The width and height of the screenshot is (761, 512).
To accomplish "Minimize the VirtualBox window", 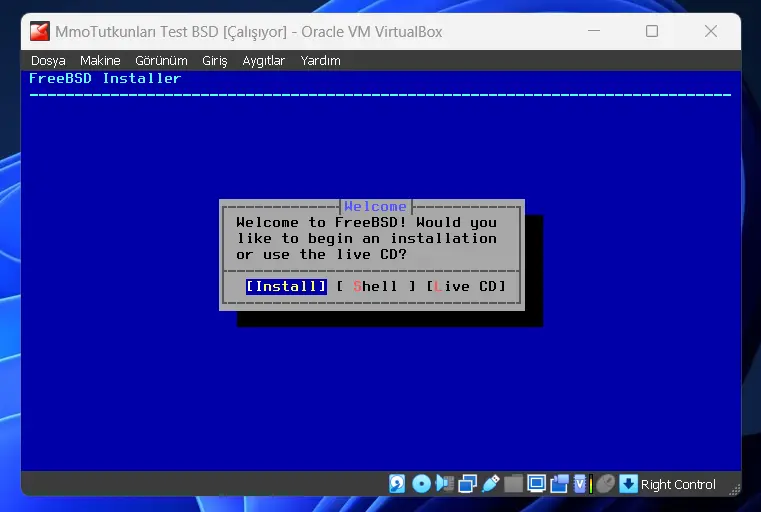I will (594, 31).
